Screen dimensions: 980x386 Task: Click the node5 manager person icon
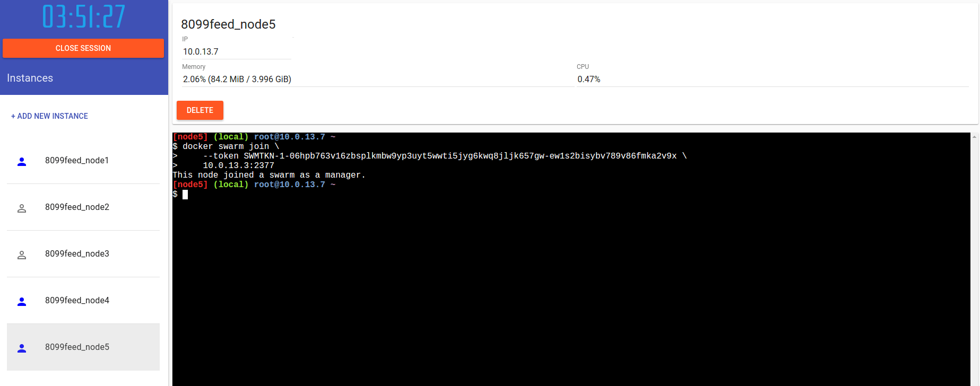coord(22,348)
